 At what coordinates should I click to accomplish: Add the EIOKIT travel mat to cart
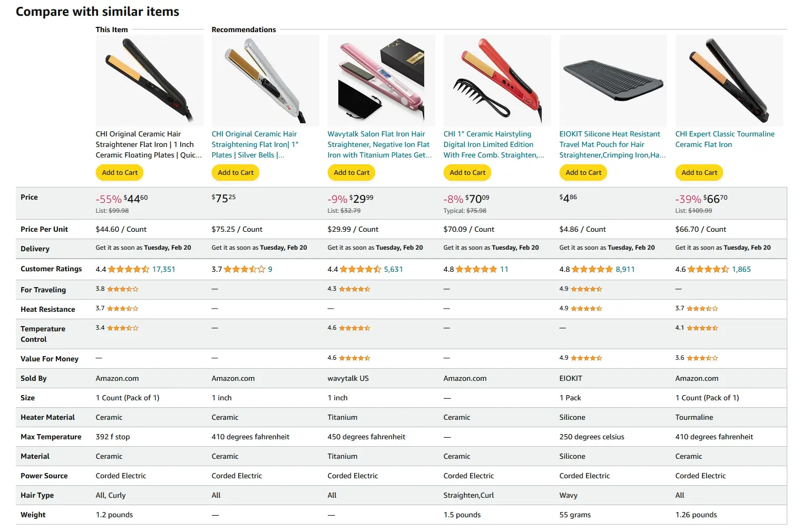point(583,172)
